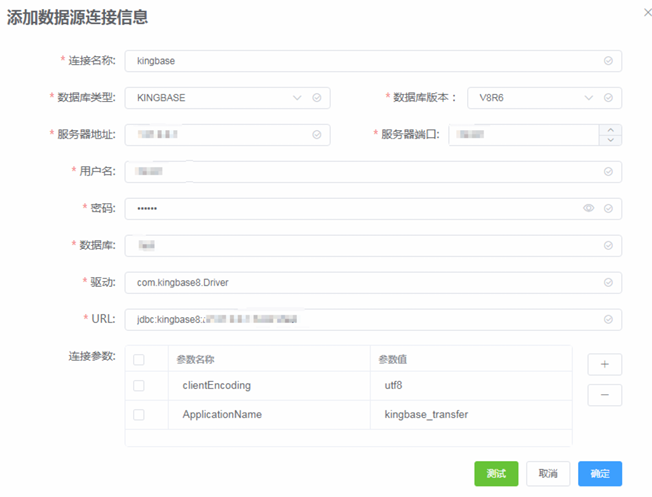Increase the 服务器端口 value with up arrow
652x497 pixels.
tap(610, 130)
